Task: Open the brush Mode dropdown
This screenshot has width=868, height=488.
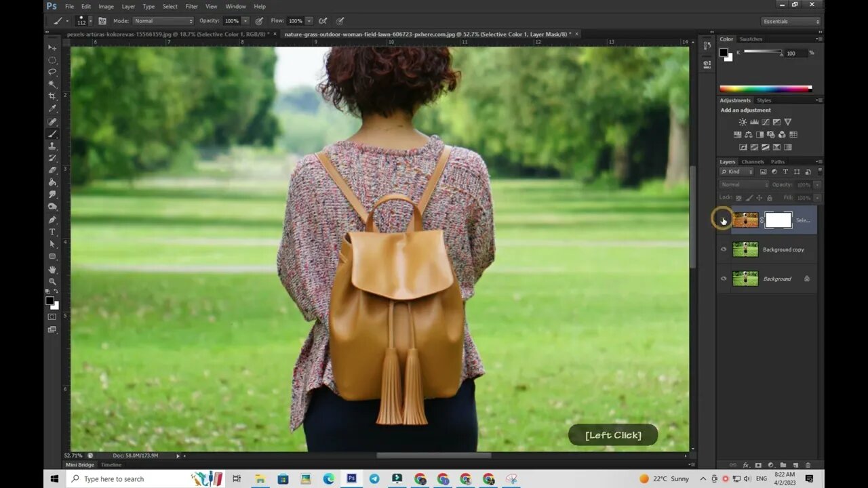Action: tap(163, 21)
